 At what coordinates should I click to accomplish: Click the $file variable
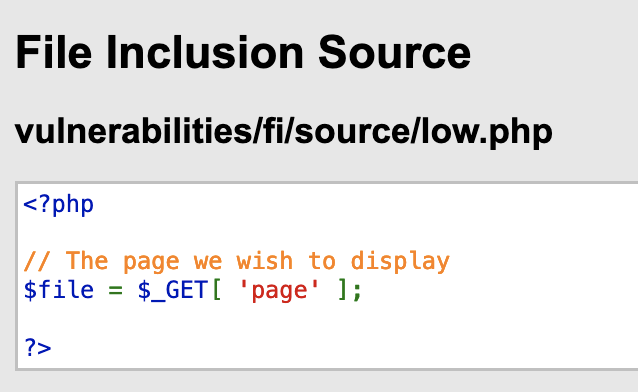point(59,290)
